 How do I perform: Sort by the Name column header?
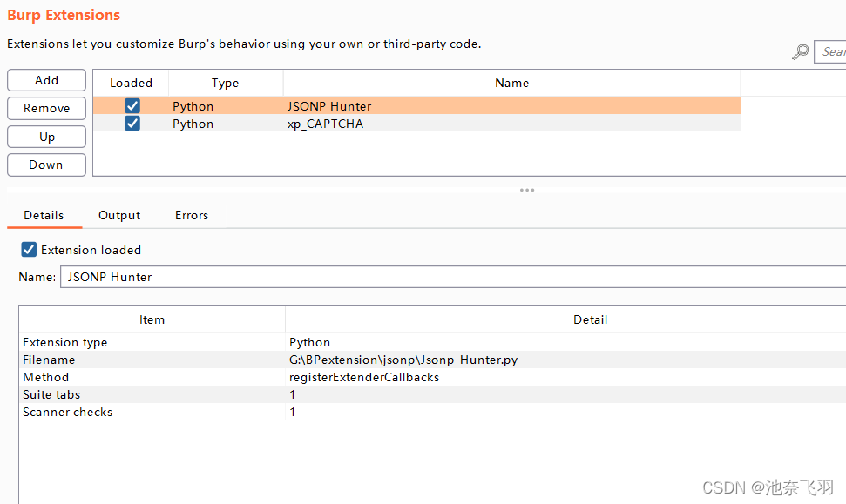[x=512, y=83]
